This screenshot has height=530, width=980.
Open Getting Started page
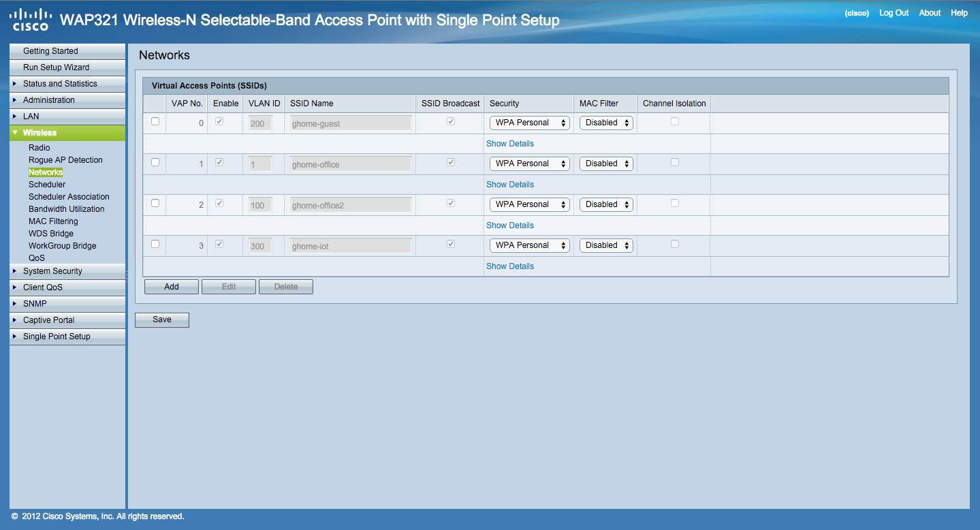click(67, 51)
